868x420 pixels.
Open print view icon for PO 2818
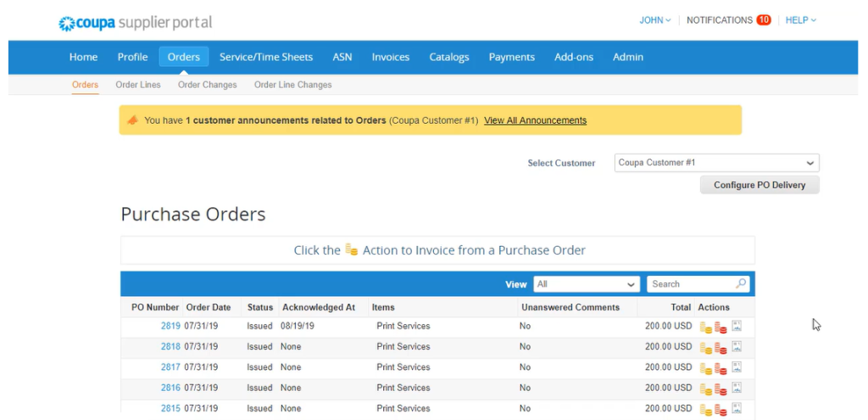coord(737,346)
